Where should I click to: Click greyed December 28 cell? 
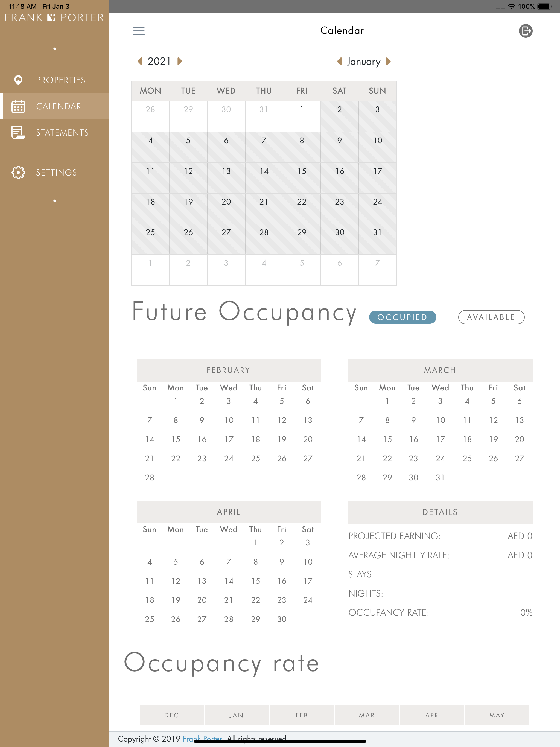pos(150,116)
